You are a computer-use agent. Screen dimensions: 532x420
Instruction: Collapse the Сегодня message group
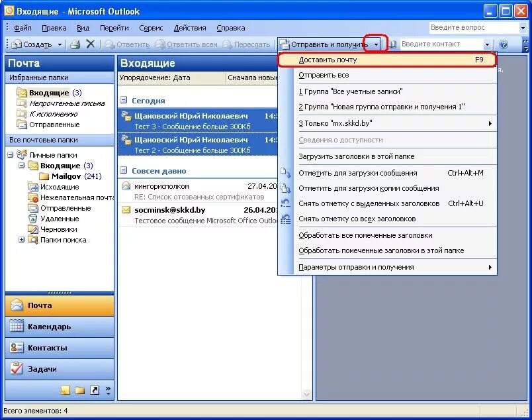click(124, 100)
